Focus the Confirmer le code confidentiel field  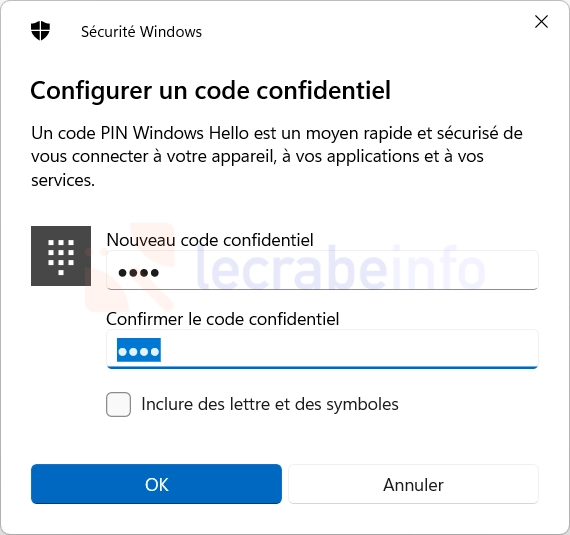(322, 349)
